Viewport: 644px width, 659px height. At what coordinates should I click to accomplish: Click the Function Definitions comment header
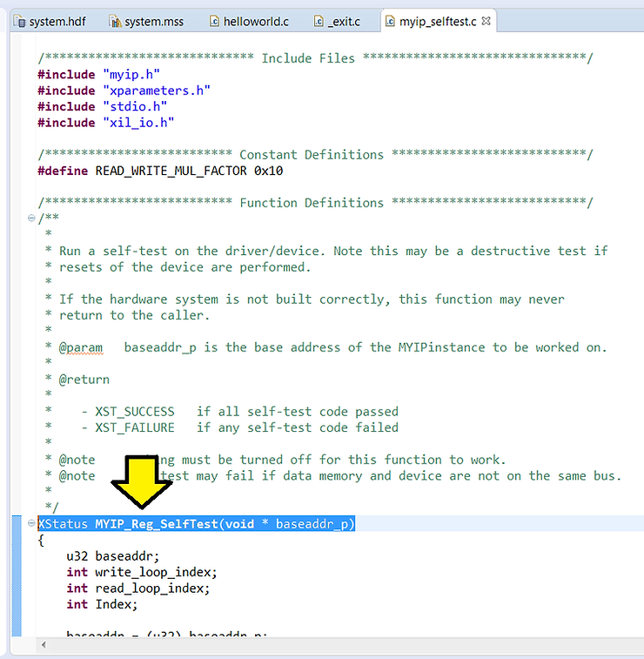[x=316, y=203]
